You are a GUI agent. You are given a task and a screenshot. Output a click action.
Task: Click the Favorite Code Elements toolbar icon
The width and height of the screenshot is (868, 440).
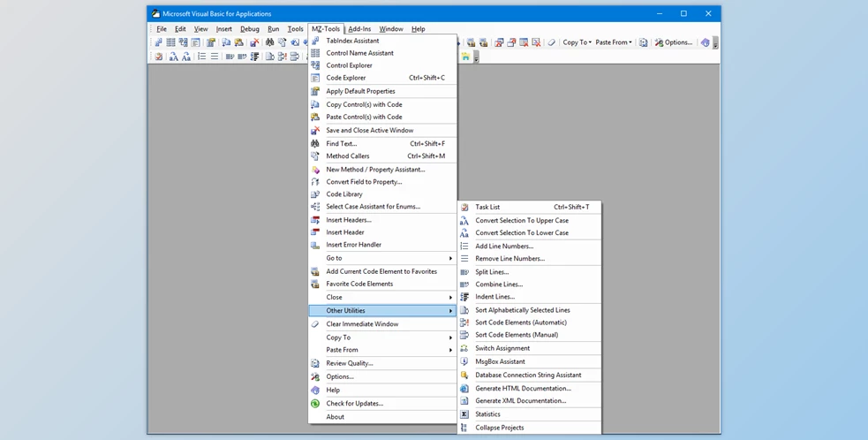click(x=483, y=42)
